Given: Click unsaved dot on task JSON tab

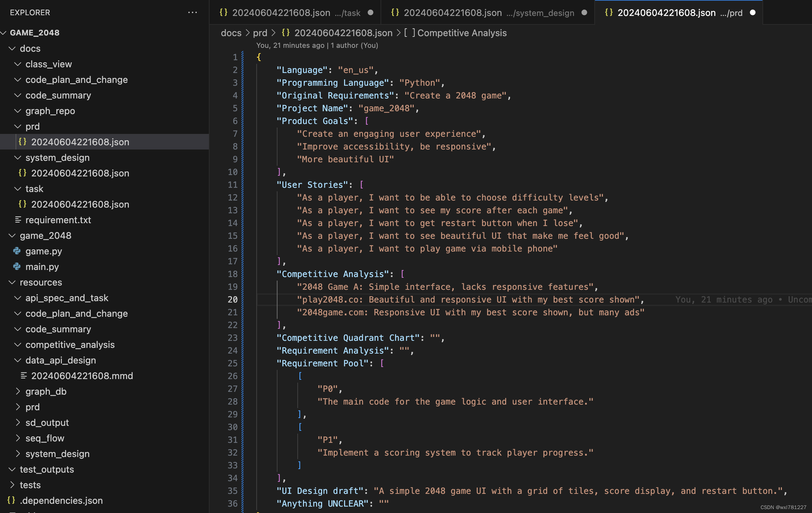Looking at the screenshot, I should pos(370,13).
